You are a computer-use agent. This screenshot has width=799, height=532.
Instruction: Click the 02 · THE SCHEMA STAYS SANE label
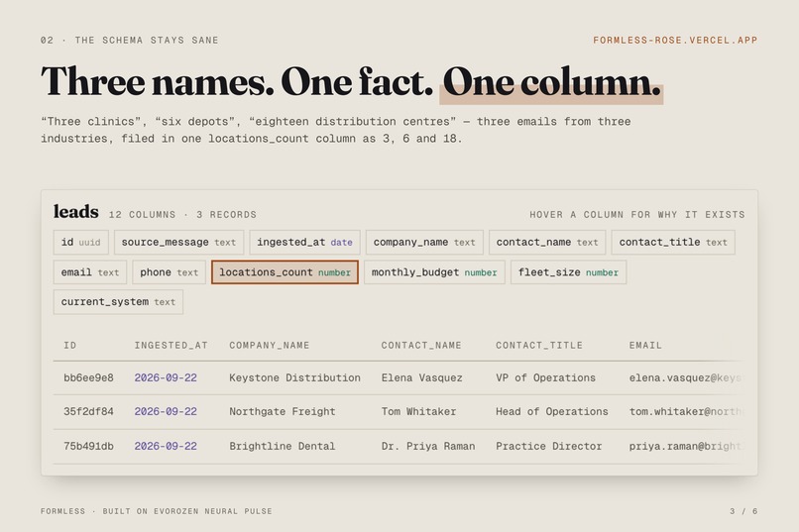[x=130, y=41]
